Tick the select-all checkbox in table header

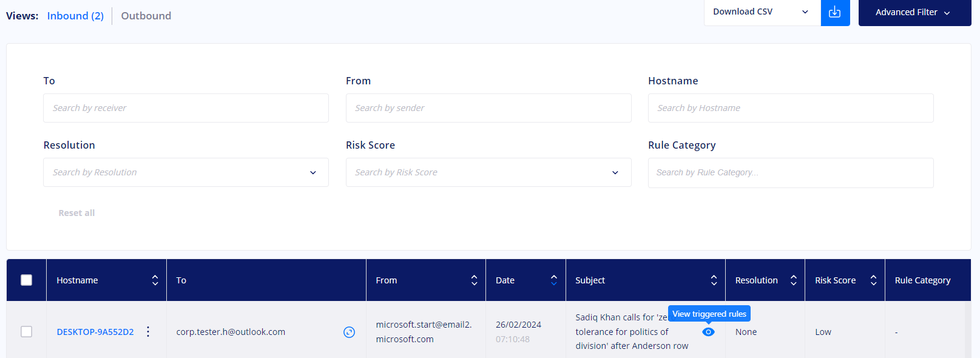click(26, 280)
